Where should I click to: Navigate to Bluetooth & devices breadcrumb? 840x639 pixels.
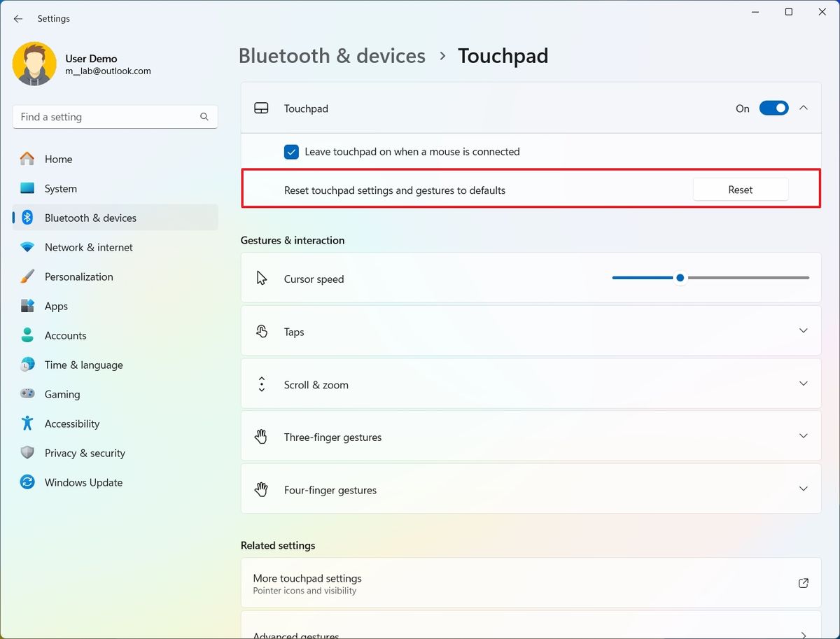pyautogui.click(x=332, y=55)
